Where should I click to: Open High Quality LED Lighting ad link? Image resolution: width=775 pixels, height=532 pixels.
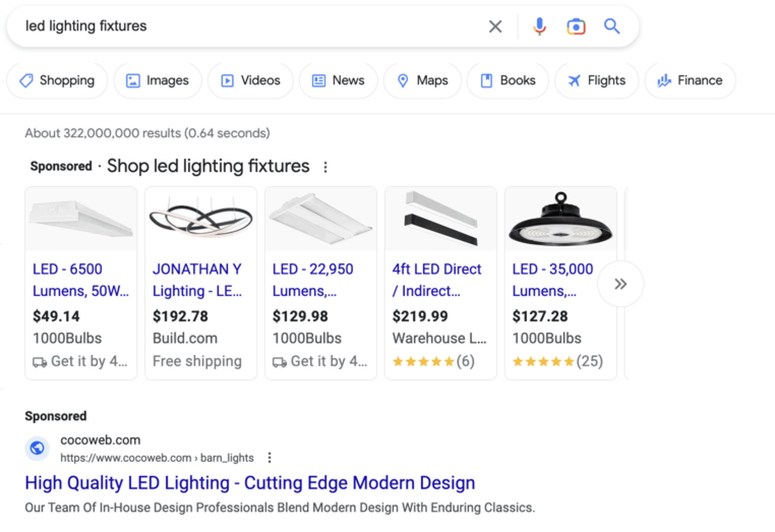[250, 483]
